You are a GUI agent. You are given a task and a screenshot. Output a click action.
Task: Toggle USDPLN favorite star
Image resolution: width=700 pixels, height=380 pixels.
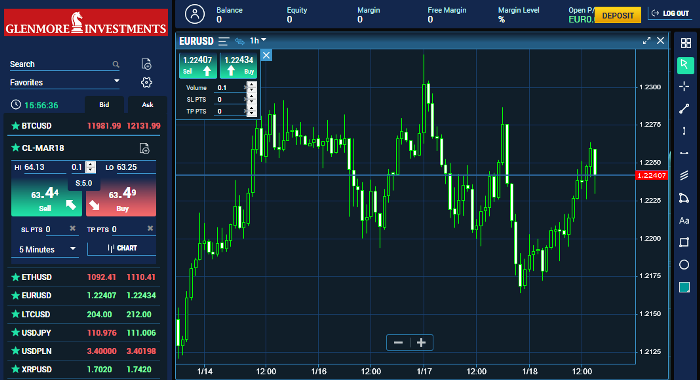point(15,351)
